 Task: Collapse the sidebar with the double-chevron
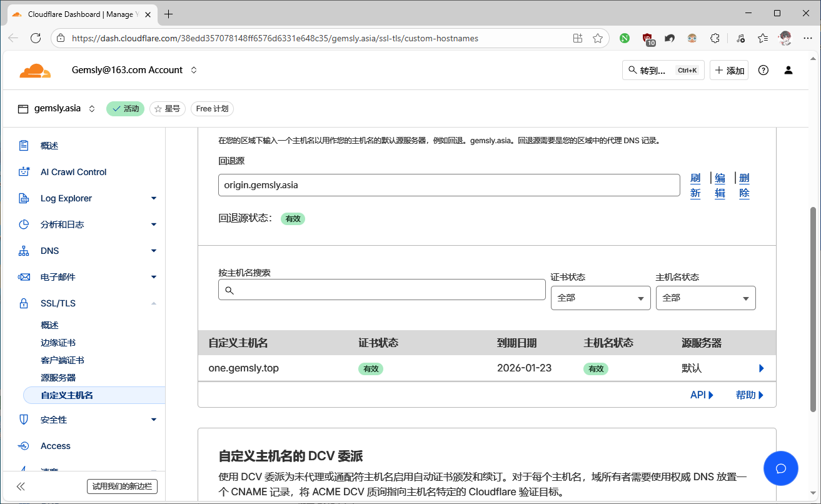point(21,486)
